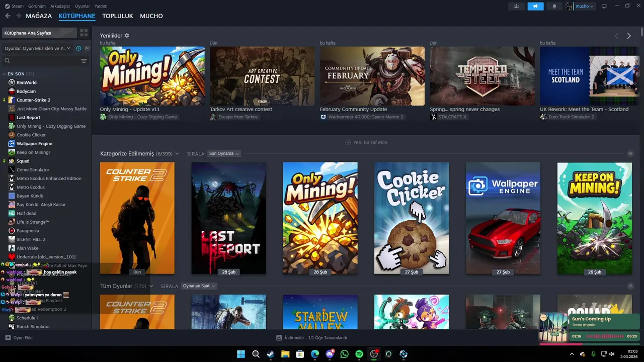Open the İndirmeler downloads status

[x=312, y=338]
